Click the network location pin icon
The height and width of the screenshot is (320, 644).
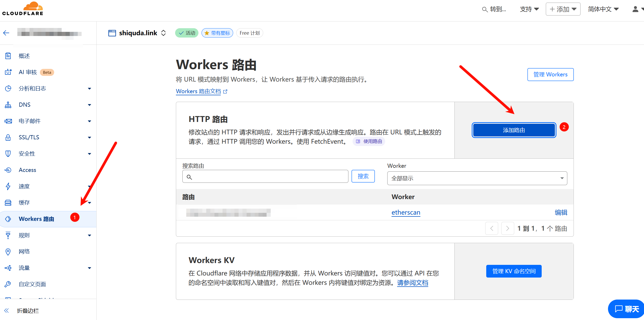[8, 252]
